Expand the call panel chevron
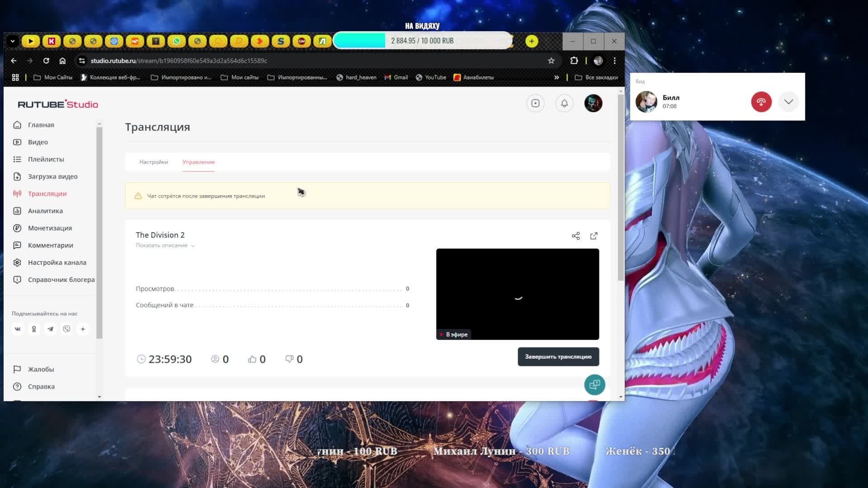Screen dimensions: 868x488 (x=788, y=102)
